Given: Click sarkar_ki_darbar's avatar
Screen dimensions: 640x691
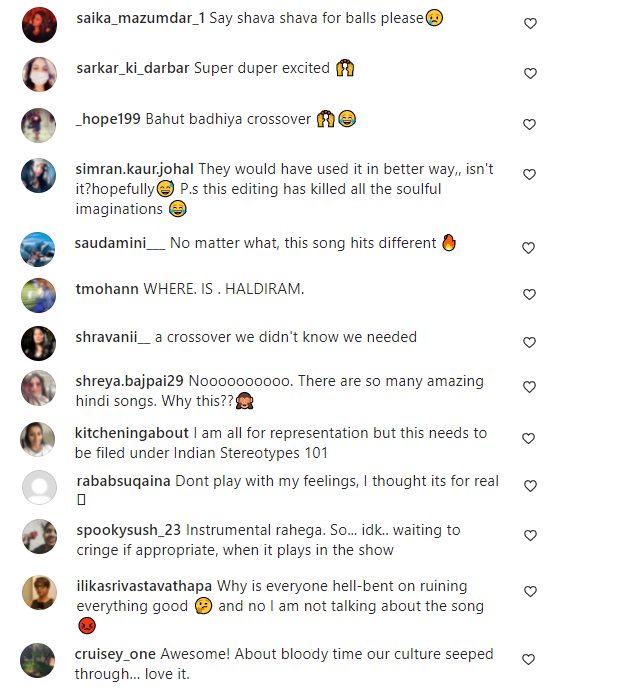Looking at the screenshot, I should point(39,73).
